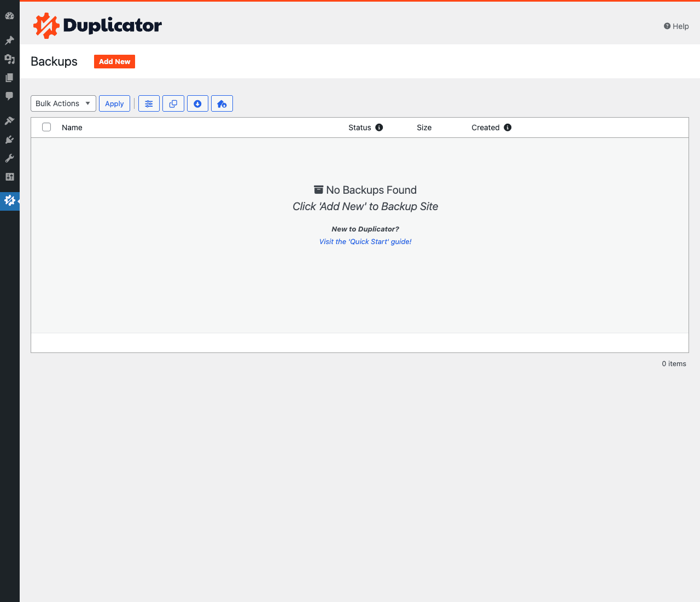Click the info icon beside Status
This screenshot has height=602, width=700.
point(379,128)
